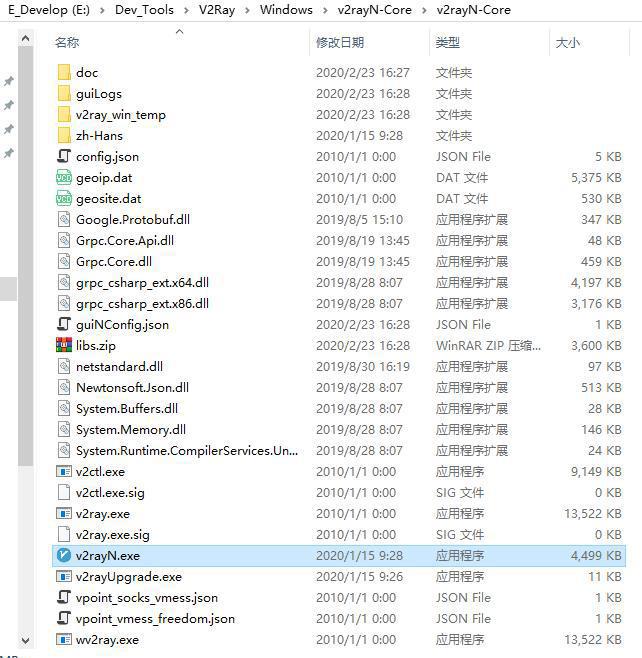Viewport: 642px width, 658px height.
Task: Click the v2ray_win_temp folder icon
Action: [x=64, y=114]
